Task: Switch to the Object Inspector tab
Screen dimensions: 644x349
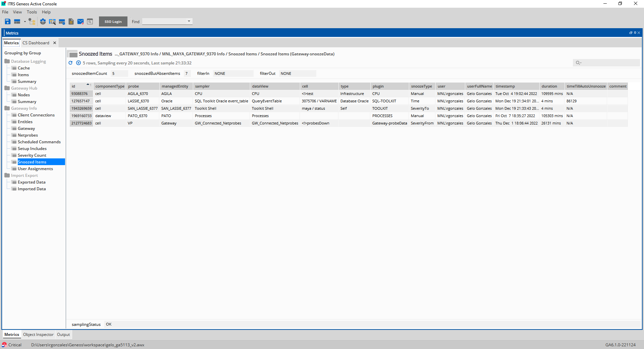Action: 38,334
